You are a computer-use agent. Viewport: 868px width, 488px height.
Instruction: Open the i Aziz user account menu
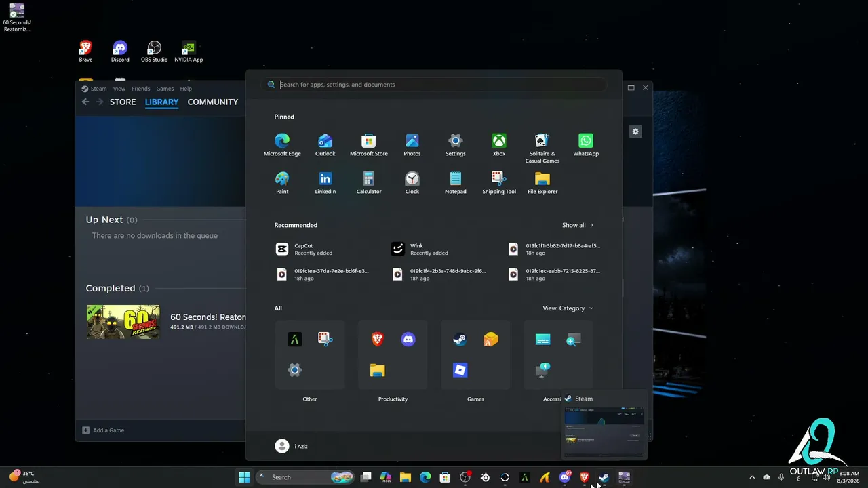pyautogui.click(x=292, y=446)
